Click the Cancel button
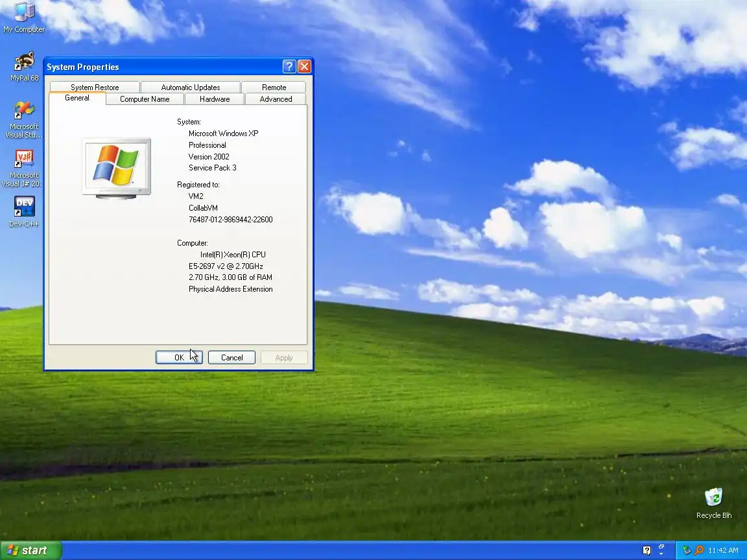 click(231, 358)
